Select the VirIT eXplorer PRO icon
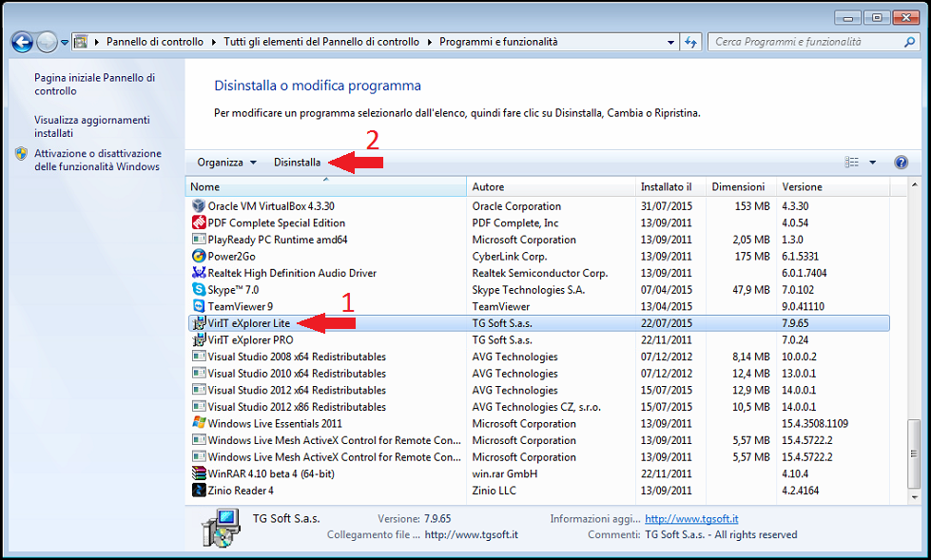931x560 pixels. pos(199,339)
